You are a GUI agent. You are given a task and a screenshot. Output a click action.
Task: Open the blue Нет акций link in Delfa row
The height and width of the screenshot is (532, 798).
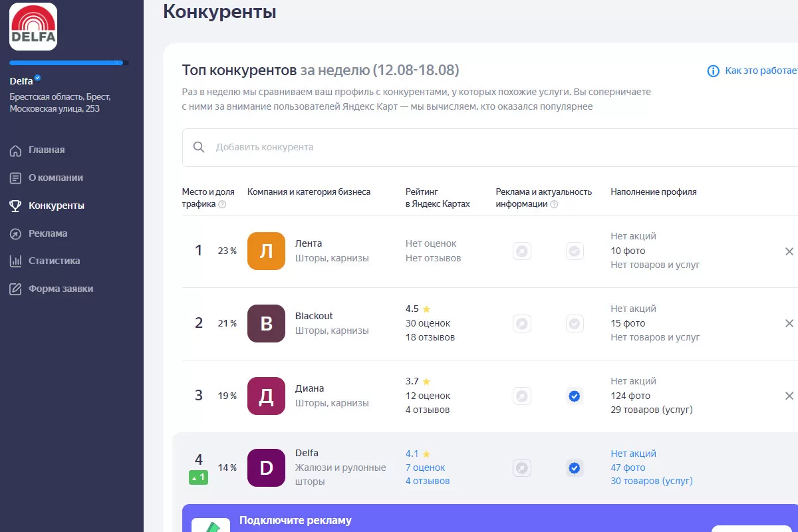point(633,454)
